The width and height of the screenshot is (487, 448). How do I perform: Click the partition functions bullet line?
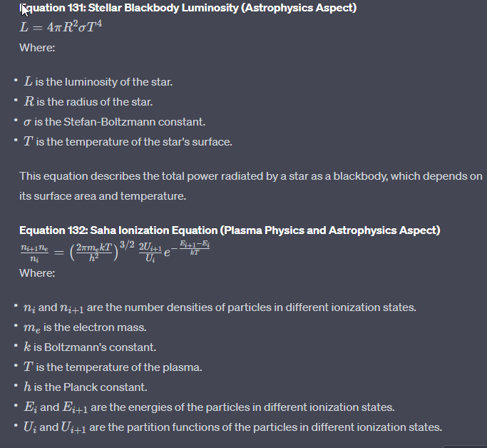click(232, 427)
